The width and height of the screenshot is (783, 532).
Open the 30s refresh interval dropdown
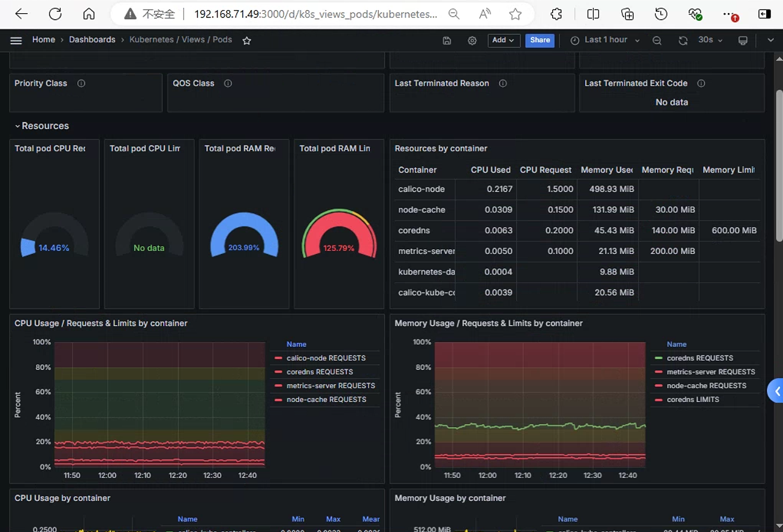tap(710, 40)
